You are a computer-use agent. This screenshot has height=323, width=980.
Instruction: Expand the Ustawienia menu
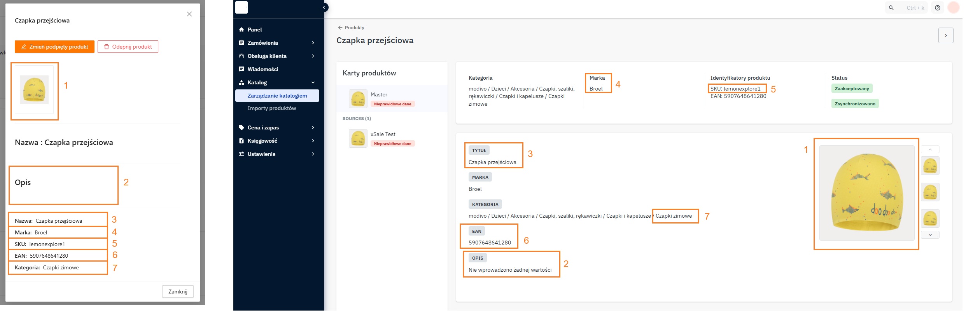(313, 154)
